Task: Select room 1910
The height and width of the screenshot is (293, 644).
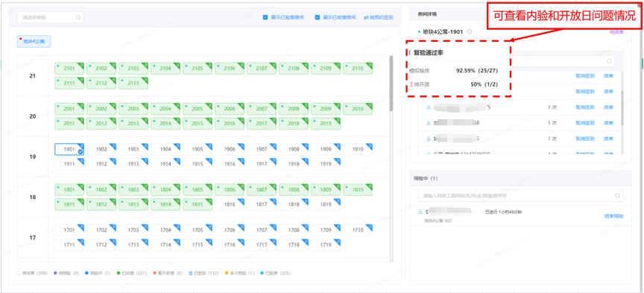Action: (358, 150)
